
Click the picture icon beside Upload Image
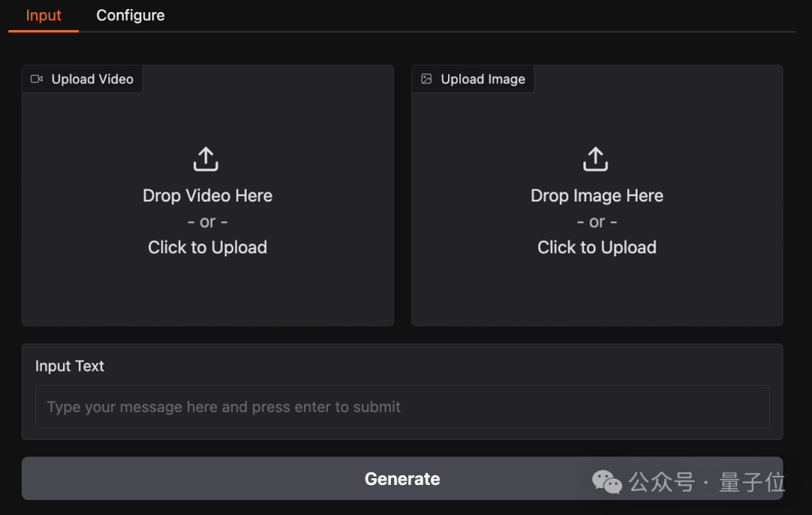click(426, 79)
